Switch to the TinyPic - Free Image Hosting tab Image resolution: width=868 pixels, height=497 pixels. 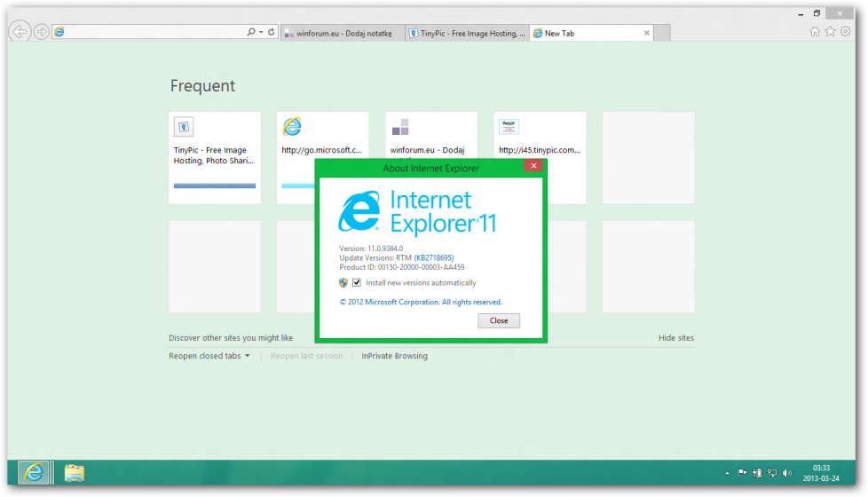coord(467,33)
